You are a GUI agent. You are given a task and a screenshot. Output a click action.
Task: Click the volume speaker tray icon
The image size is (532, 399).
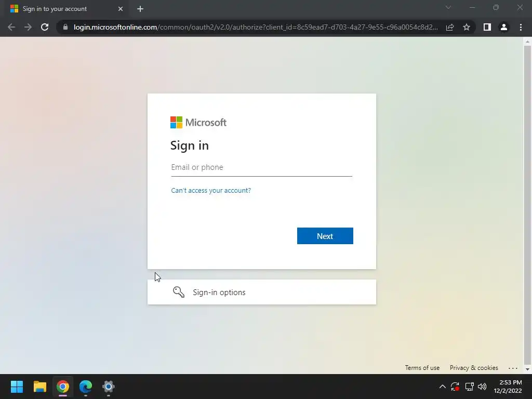[482, 387]
